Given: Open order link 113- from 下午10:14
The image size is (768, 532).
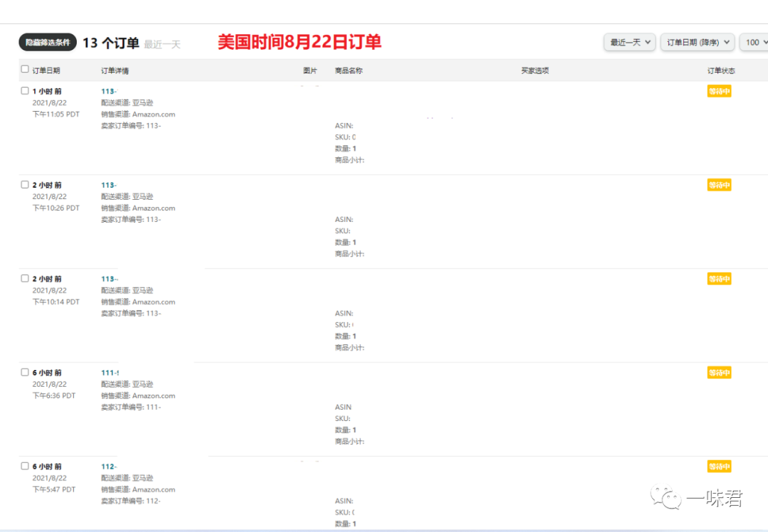Looking at the screenshot, I should pyautogui.click(x=110, y=279).
